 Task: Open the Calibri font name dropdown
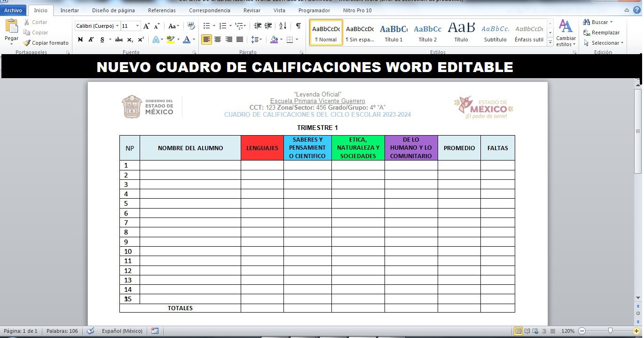(117, 26)
